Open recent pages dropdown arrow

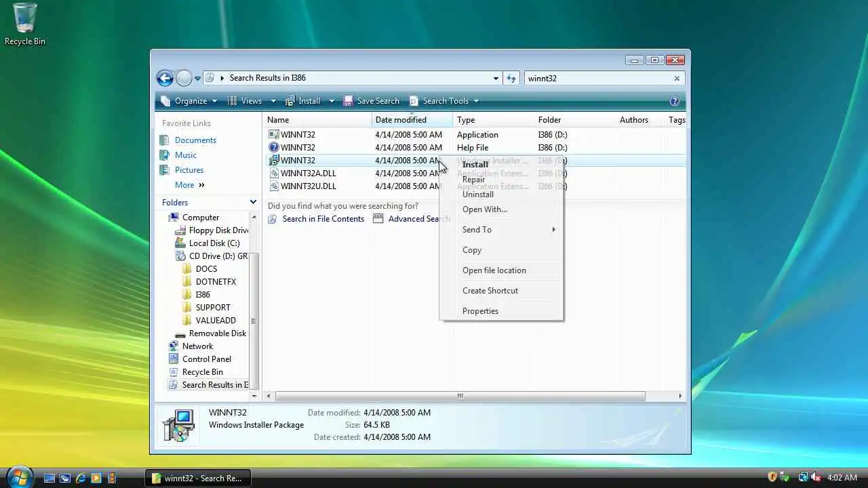[197, 79]
